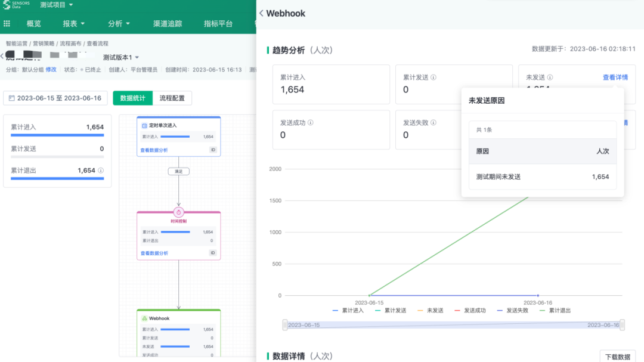This screenshot has height=362, width=644.
Task: Click the 原因 column header
Action: (482, 151)
